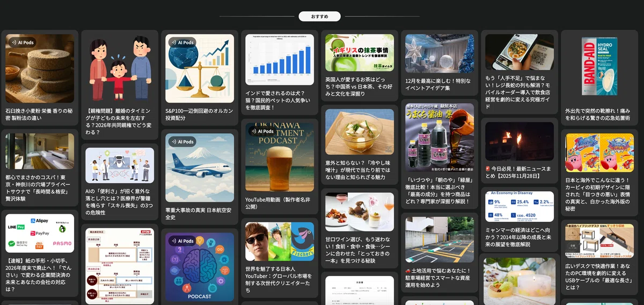Open the AI medical illustration thumbnail
This screenshot has width=644, height=305.
point(120,165)
